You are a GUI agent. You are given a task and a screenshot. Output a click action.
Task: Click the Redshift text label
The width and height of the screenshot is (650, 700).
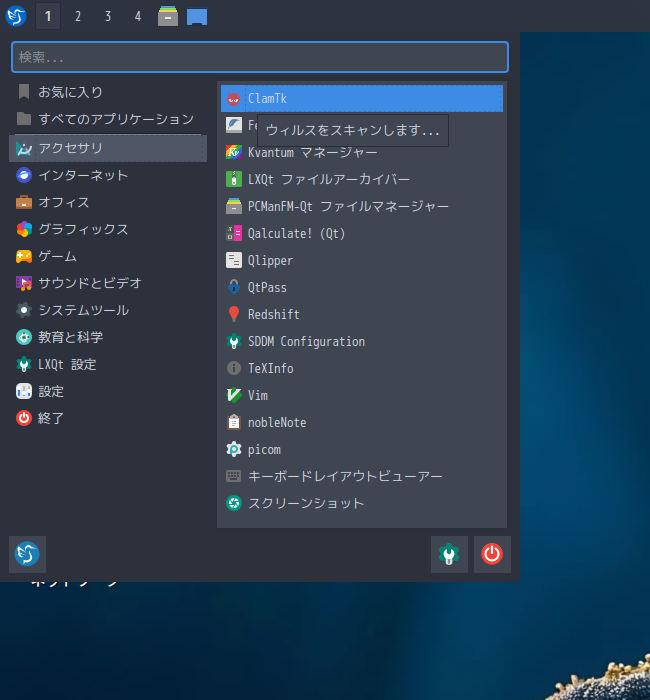(x=274, y=314)
